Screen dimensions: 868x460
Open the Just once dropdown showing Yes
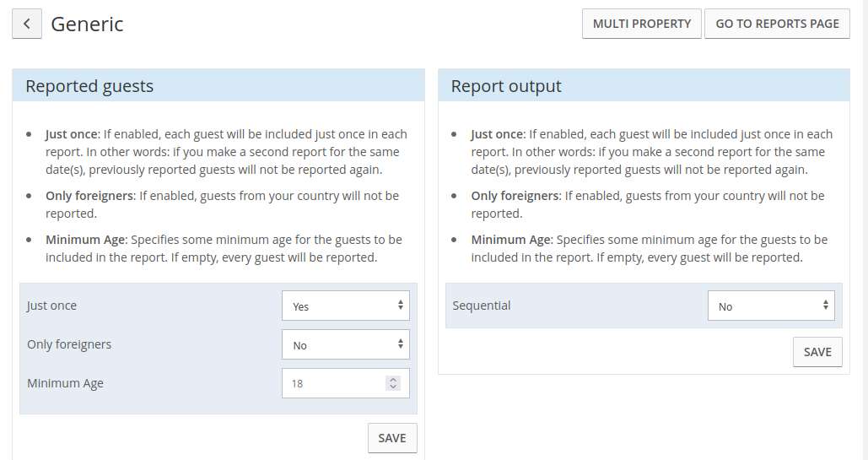[x=346, y=306]
